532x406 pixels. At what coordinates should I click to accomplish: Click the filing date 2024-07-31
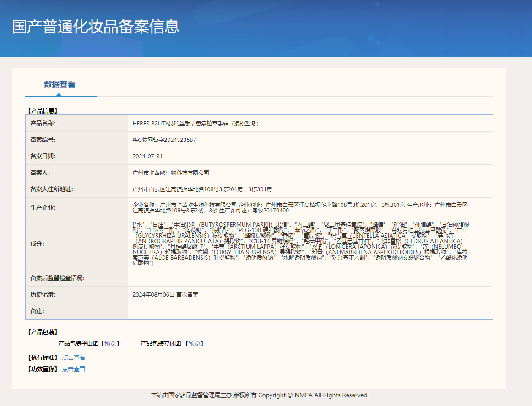147,157
